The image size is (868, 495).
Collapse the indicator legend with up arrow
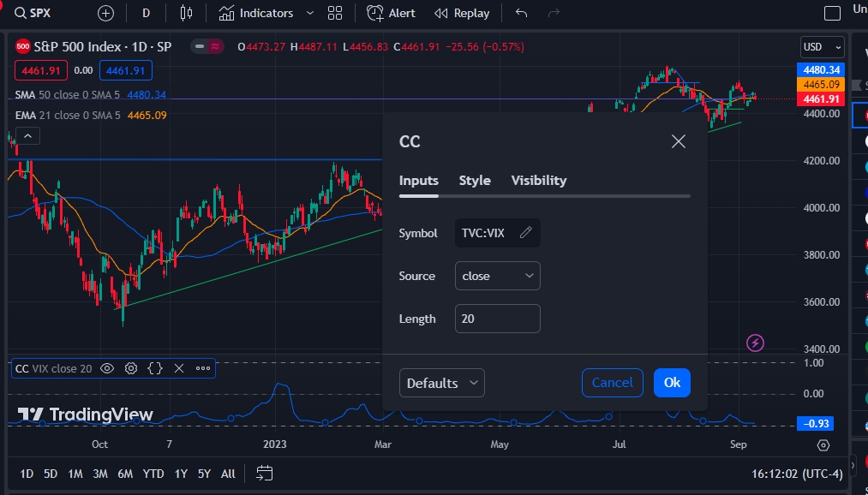click(27, 135)
